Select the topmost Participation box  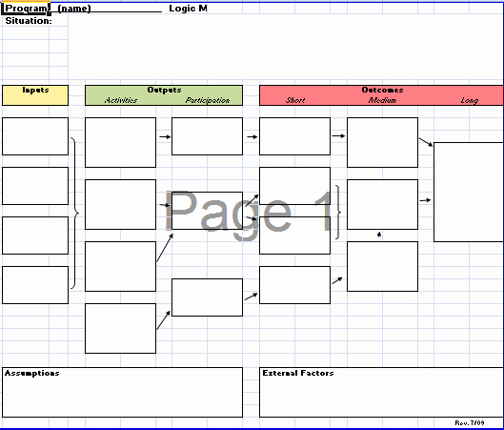click(x=207, y=136)
